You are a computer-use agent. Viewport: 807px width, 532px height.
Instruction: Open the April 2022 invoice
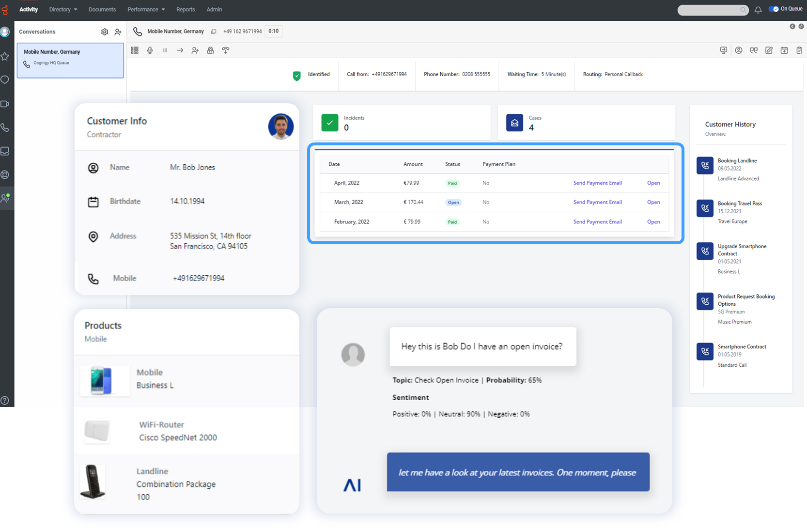(x=653, y=183)
